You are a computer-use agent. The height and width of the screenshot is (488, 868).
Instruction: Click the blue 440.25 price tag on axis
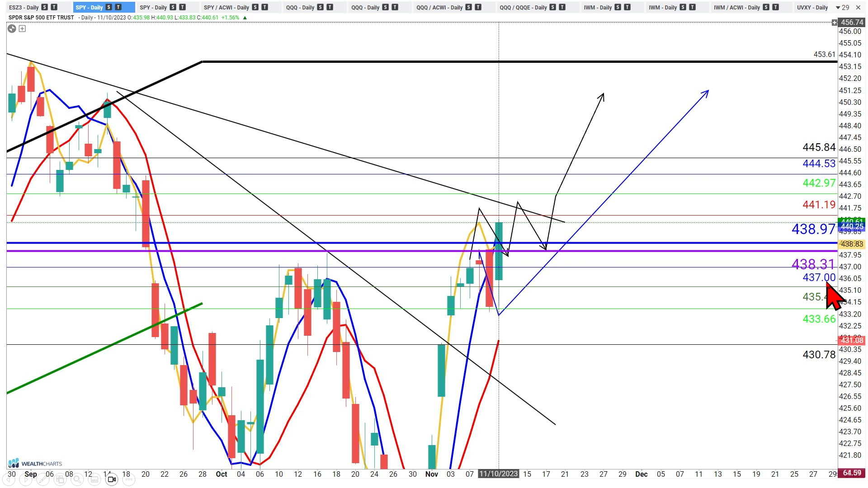[851, 226]
